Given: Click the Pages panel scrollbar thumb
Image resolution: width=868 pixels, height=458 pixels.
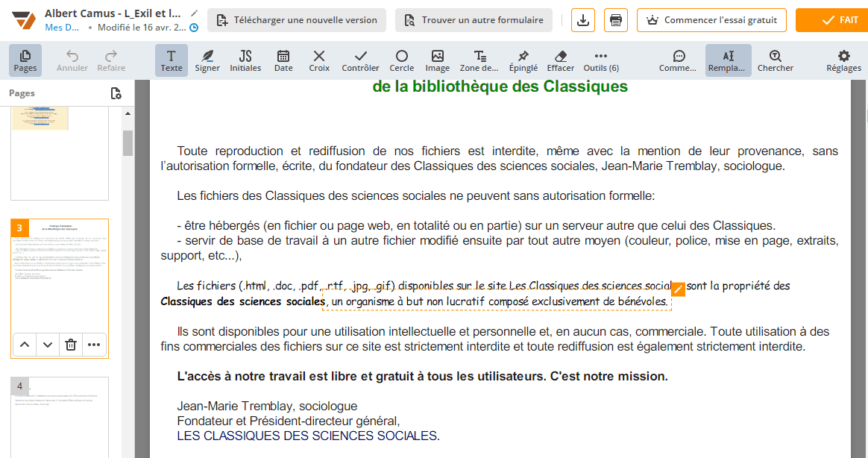Looking at the screenshot, I should point(128,143).
